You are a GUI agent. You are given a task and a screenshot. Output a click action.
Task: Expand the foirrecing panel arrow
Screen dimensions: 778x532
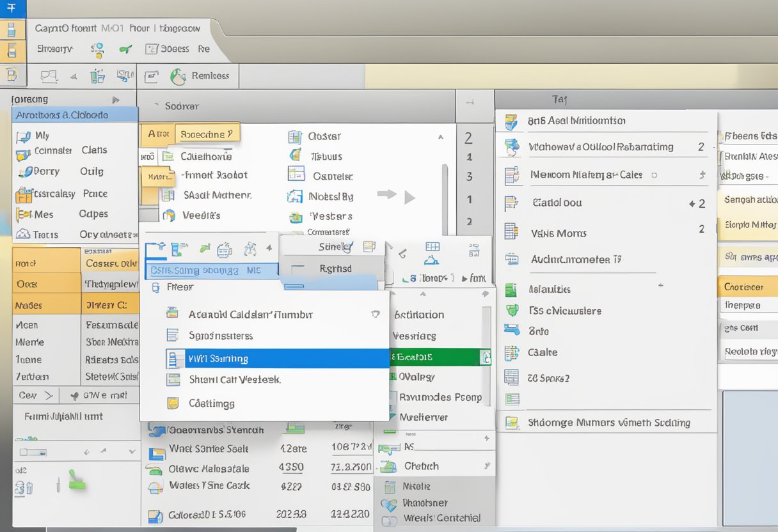[x=116, y=100]
